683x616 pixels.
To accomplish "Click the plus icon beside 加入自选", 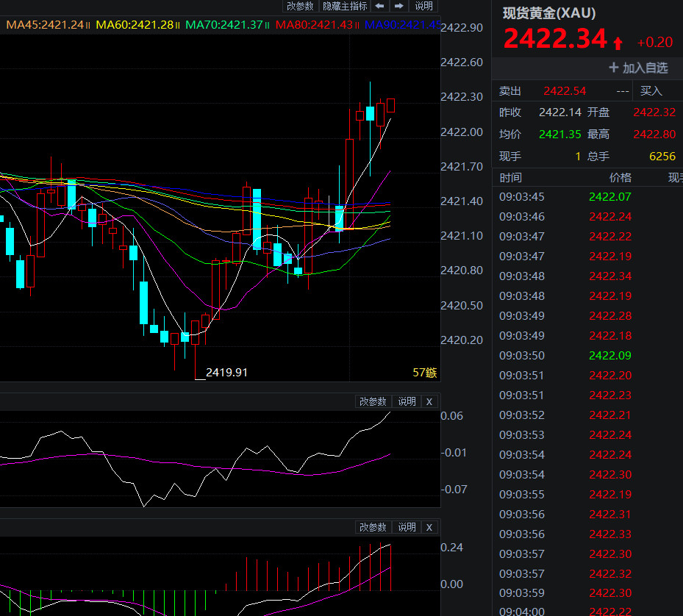I will (x=614, y=68).
